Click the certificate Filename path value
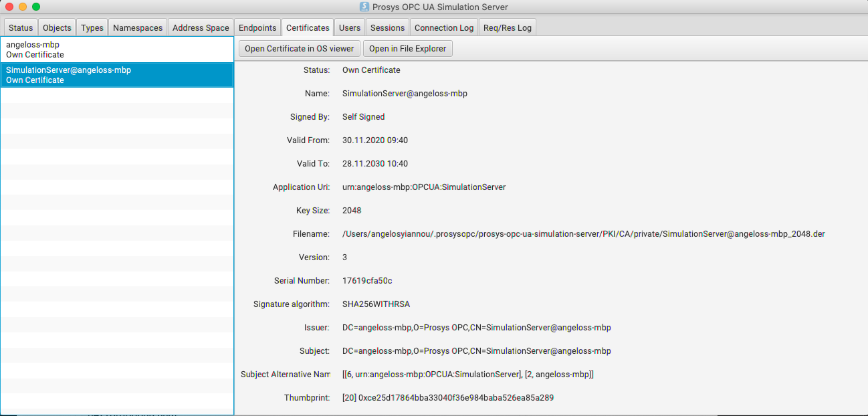Image resolution: width=868 pixels, height=416 pixels. click(582, 233)
